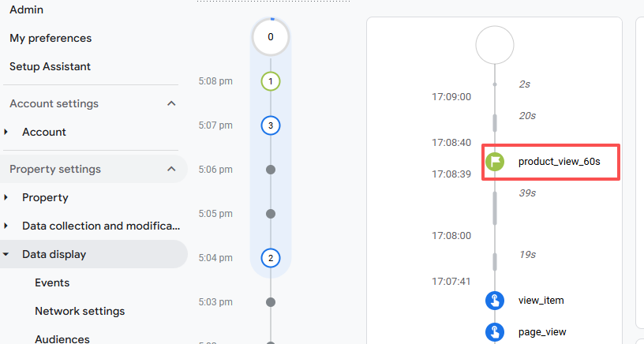
Task: Open the Events menu item
Action: [x=52, y=282]
